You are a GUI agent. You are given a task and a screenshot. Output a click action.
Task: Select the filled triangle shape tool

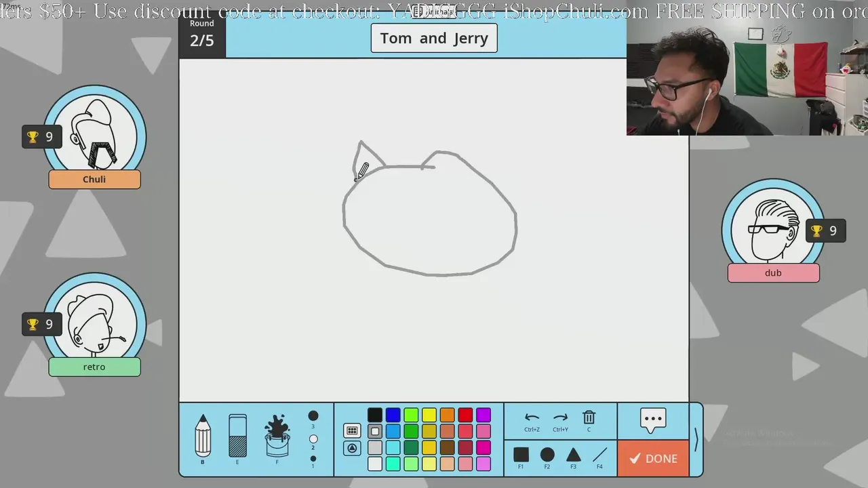pos(574,455)
